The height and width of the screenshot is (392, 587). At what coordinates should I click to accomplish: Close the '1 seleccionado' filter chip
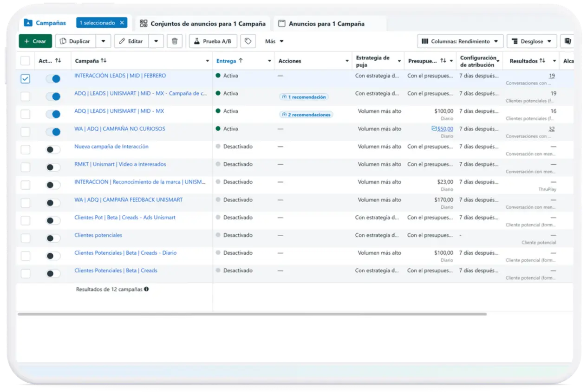pos(122,23)
